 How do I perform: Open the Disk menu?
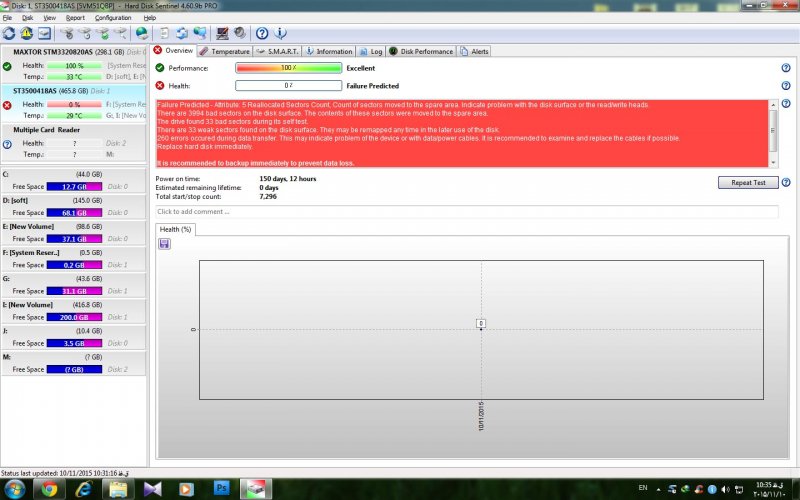(28, 18)
